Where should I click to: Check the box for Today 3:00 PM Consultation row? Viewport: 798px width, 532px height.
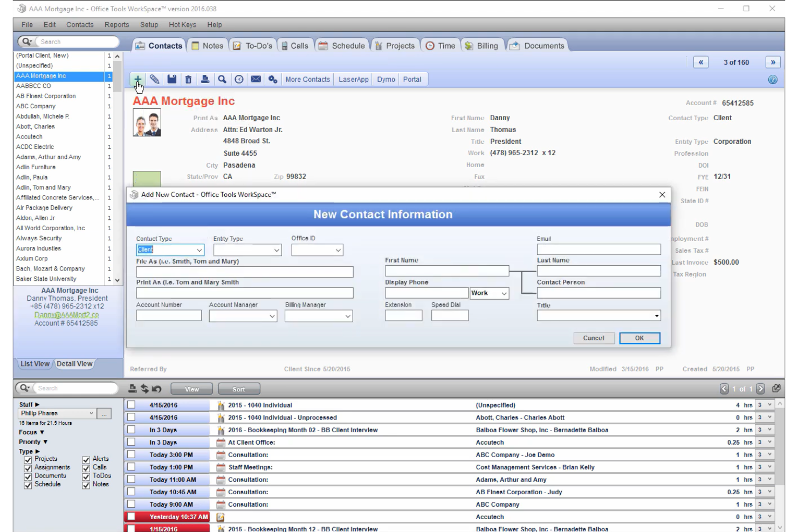point(131,454)
